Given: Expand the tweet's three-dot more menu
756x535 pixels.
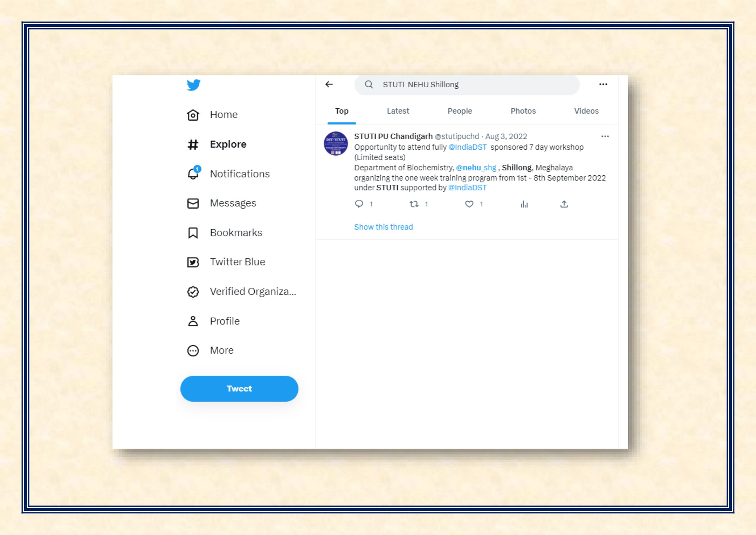Looking at the screenshot, I should (605, 136).
